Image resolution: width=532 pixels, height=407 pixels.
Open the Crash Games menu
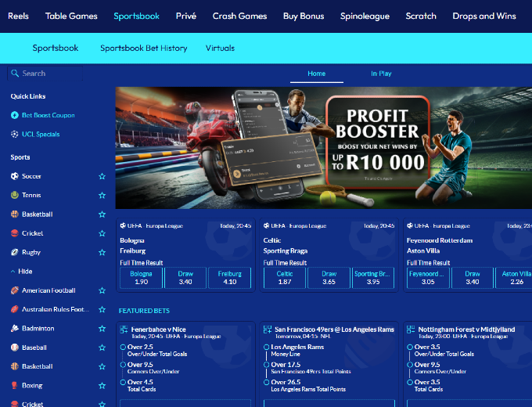(239, 16)
